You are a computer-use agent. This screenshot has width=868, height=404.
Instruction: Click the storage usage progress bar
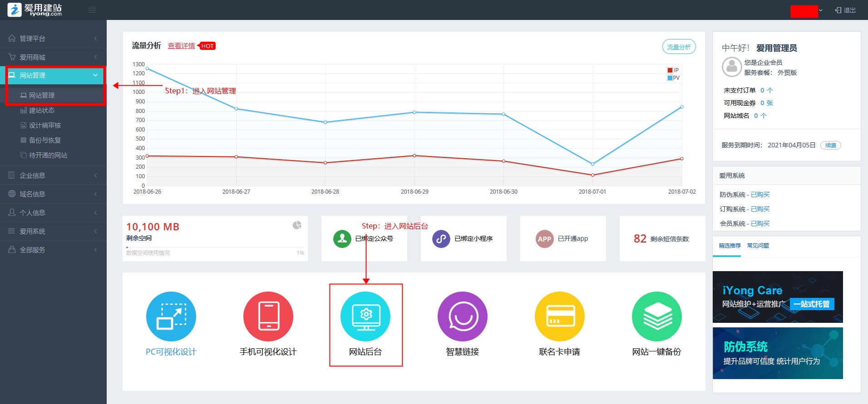(x=215, y=248)
